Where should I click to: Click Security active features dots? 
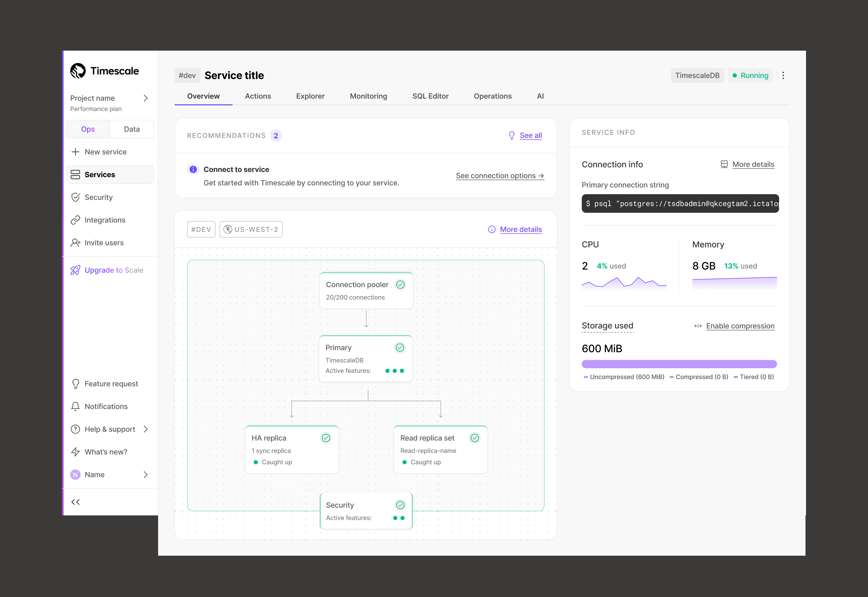click(x=399, y=518)
